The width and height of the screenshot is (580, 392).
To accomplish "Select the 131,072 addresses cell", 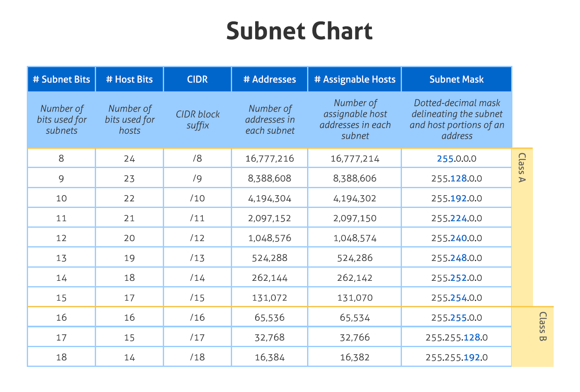I will pyautogui.click(x=270, y=297).
